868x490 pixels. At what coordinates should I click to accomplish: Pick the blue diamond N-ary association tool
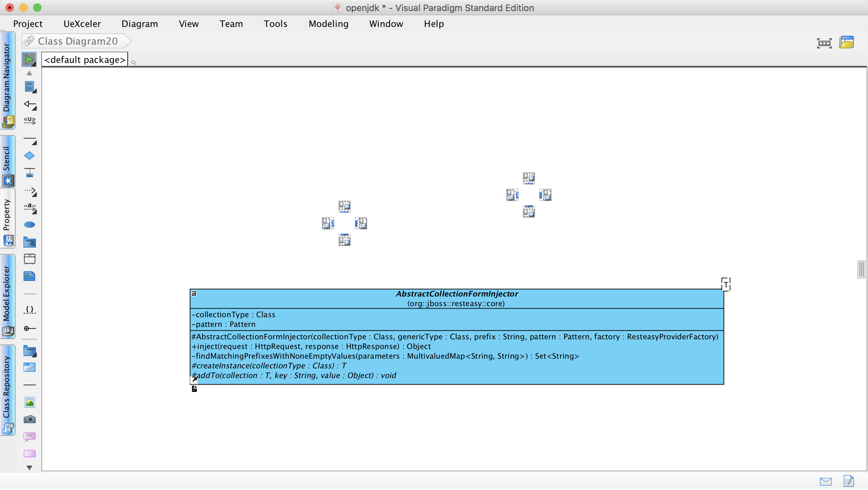click(29, 156)
